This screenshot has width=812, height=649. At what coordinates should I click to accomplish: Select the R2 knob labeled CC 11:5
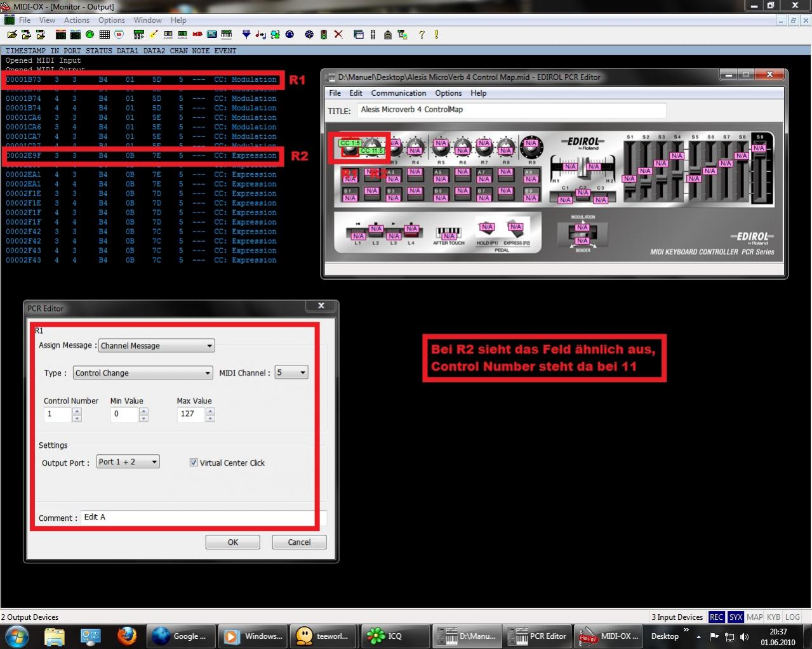point(372,147)
